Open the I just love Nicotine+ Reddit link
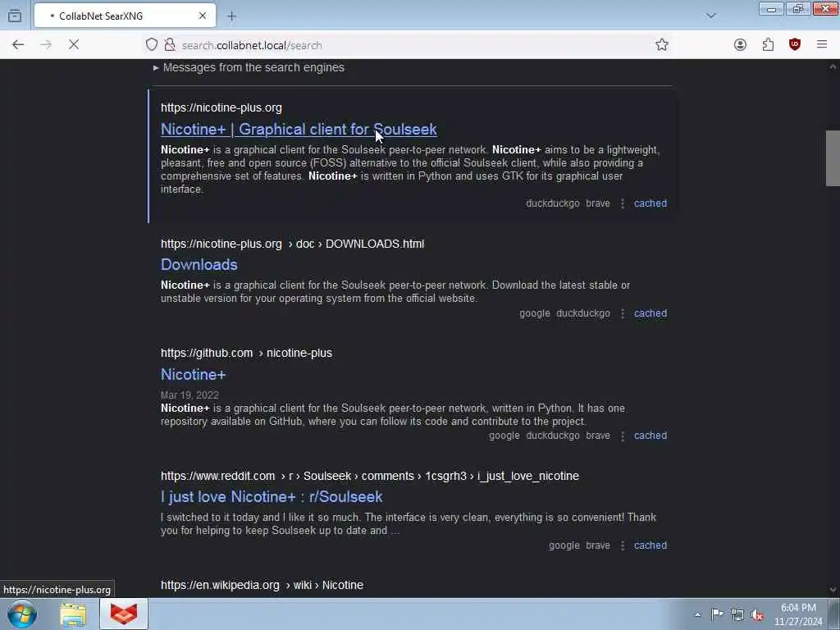840x630 pixels. coord(272,496)
